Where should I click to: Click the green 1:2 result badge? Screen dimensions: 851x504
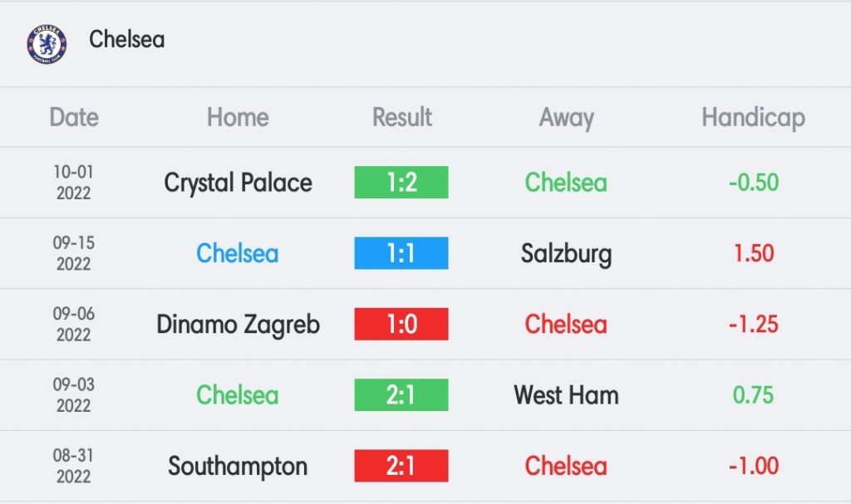pyautogui.click(x=401, y=183)
